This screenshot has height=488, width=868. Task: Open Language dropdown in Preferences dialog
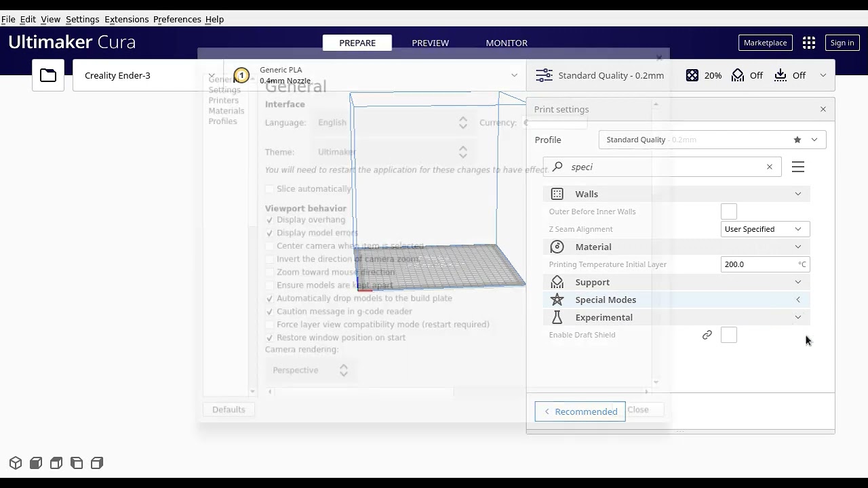click(393, 123)
